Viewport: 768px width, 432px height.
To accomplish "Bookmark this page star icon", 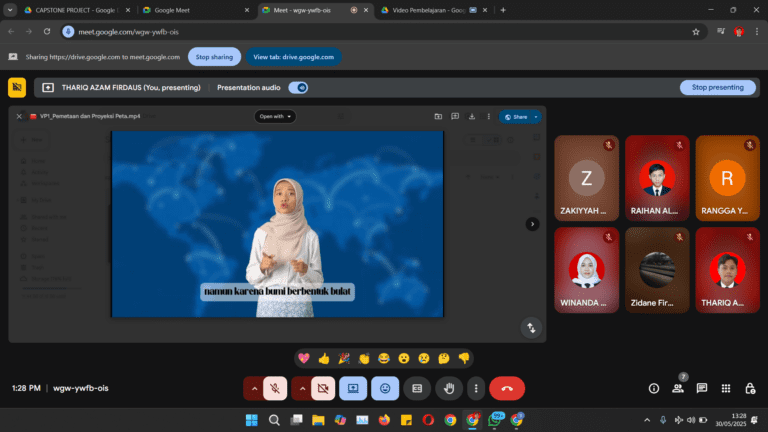I will (696, 32).
